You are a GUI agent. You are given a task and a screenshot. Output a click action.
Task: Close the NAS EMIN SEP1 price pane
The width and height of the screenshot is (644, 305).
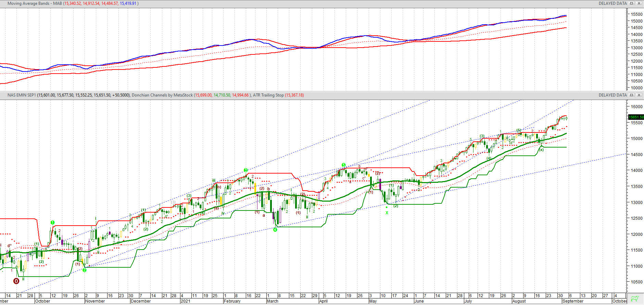[x=639, y=95]
